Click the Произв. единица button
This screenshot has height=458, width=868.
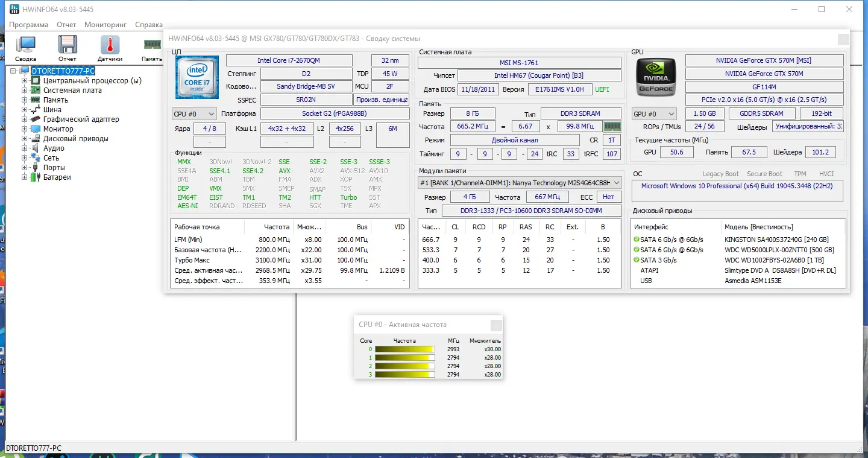click(382, 100)
